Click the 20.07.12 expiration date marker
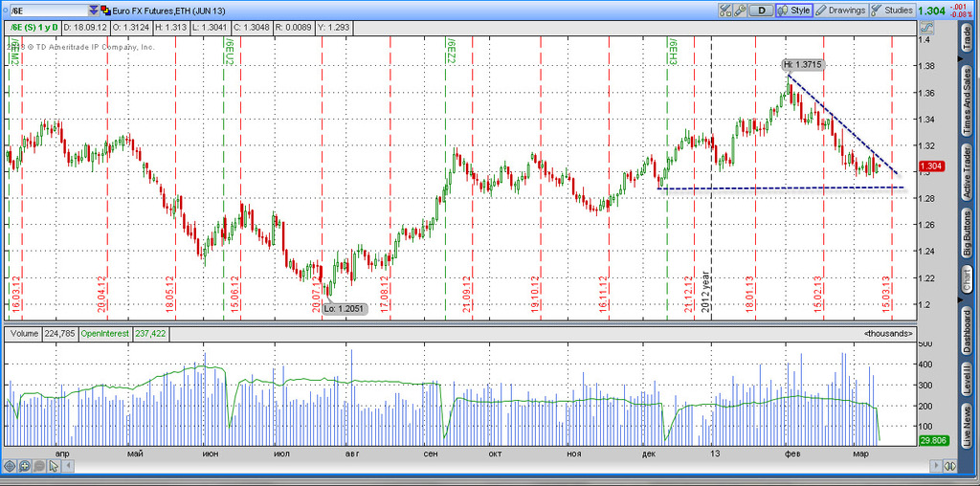The image size is (980, 486). pyautogui.click(x=316, y=295)
